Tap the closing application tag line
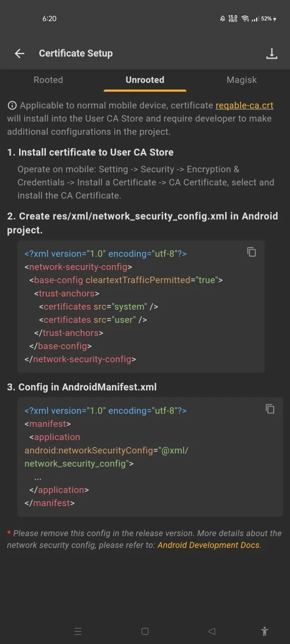The height and width of the screenshot is (644, 290). 59,490
